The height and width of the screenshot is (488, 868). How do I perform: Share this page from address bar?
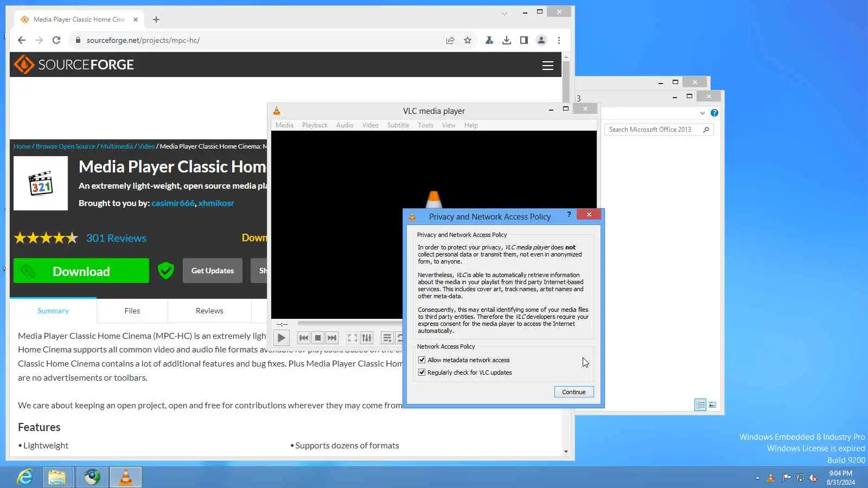tap(450, 40)
